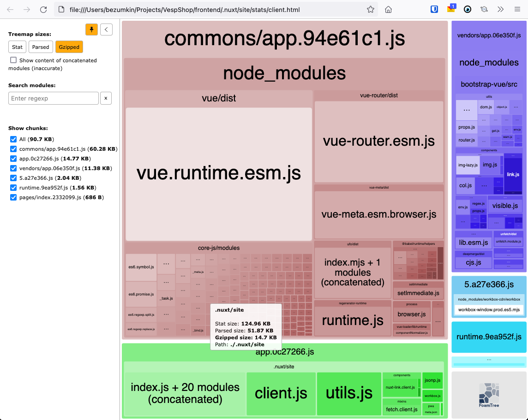Select the nuxt-link.client.js cell
Screen dimensions: 528x420
[400, 387]
